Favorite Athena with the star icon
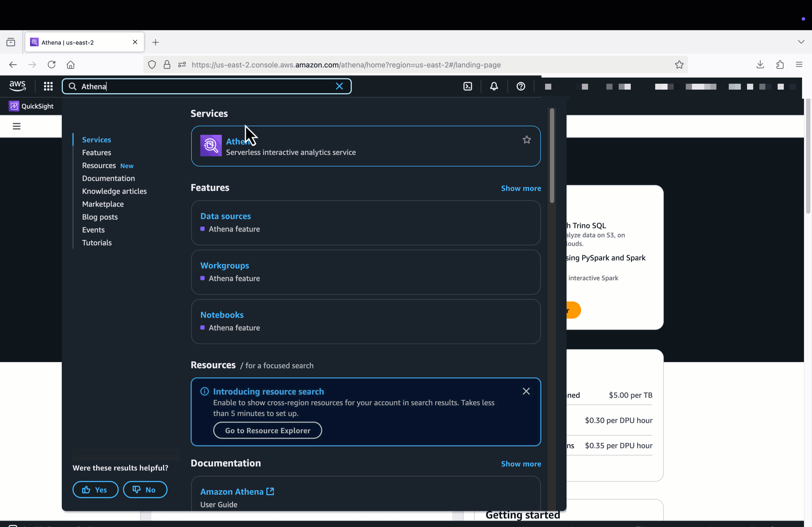Viewport: 812px width, 527px height. (x=527, y=140)
